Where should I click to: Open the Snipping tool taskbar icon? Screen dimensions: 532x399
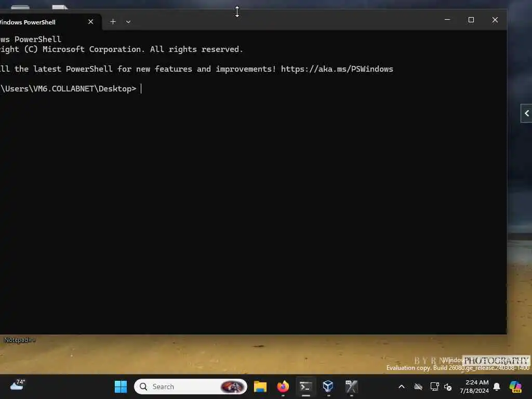tap(352, 387)
